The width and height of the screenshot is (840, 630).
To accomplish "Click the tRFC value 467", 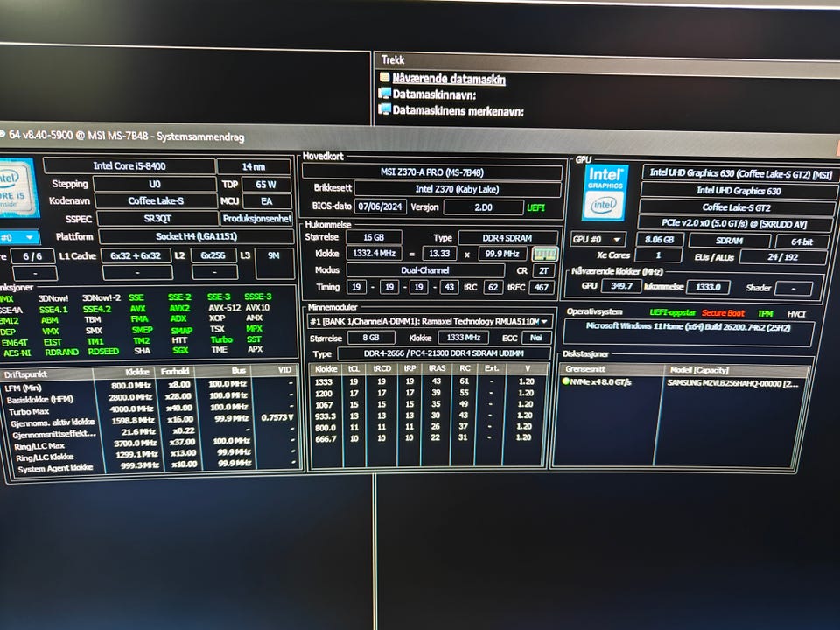I will [541, 287].
